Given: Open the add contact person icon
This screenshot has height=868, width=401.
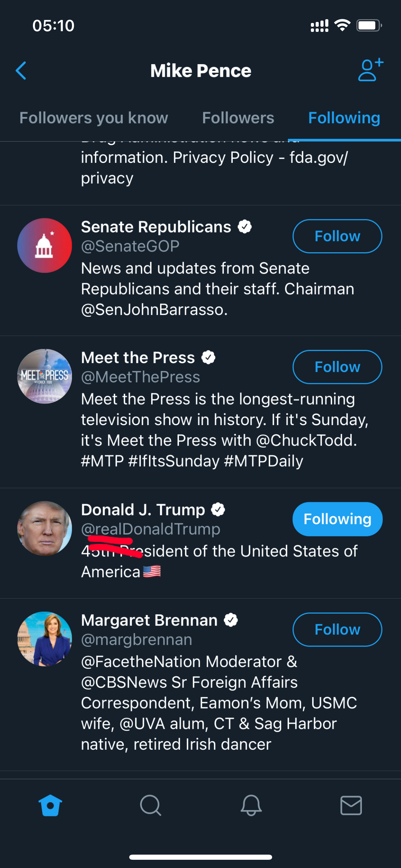Looking at the screenshot, I should [x=370, y=70].
